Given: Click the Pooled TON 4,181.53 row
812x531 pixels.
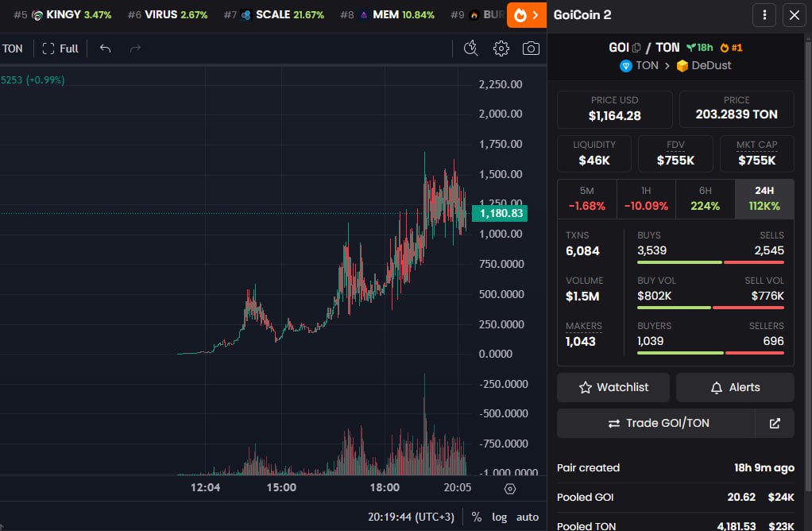Looking at the screenshot, I should pos(675,525).
